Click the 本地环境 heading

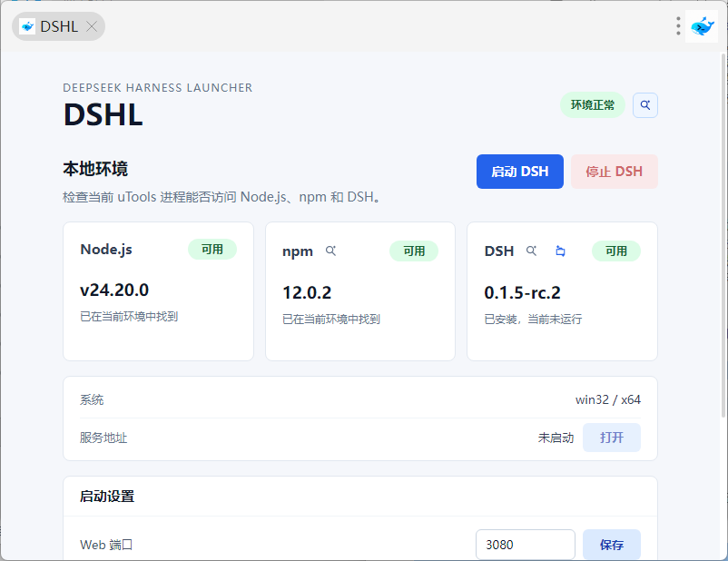click(x=95, y=169)
